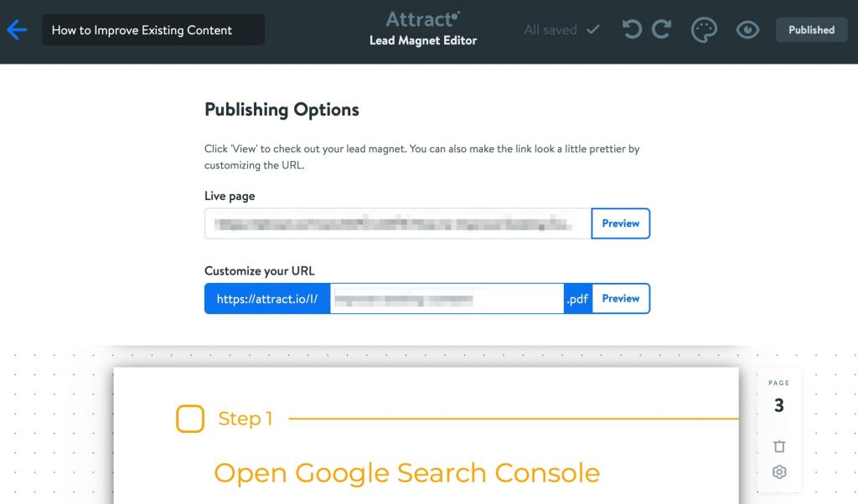This screenshot has height=504, width=858.
Task: Toggle the Step 1 checkbox
Action: click(x=190, y=419)
